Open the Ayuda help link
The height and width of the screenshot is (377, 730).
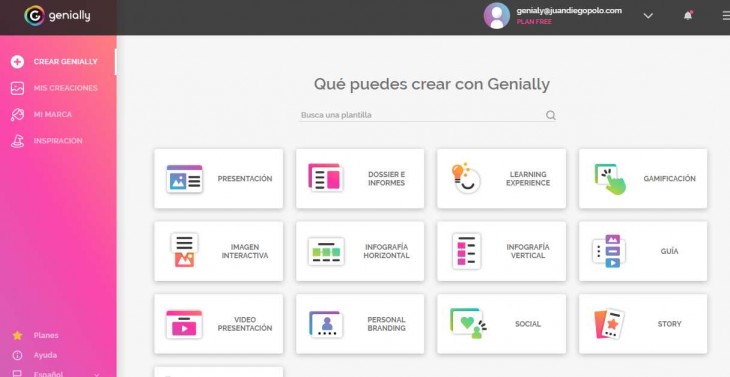click(45, 356)
